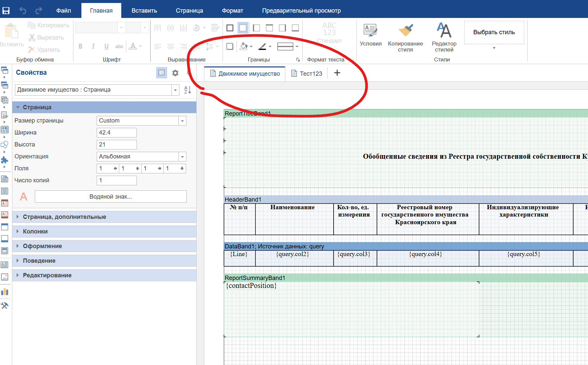
Task: Toggle the right border
Action: [282, 28]
